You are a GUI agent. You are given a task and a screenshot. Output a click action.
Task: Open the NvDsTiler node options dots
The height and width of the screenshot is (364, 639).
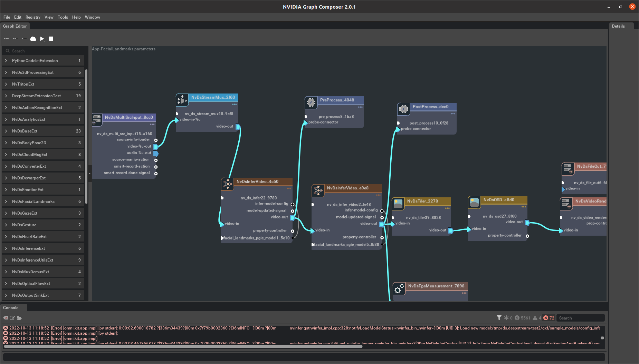pyautogui.click(x=447, y=208)
